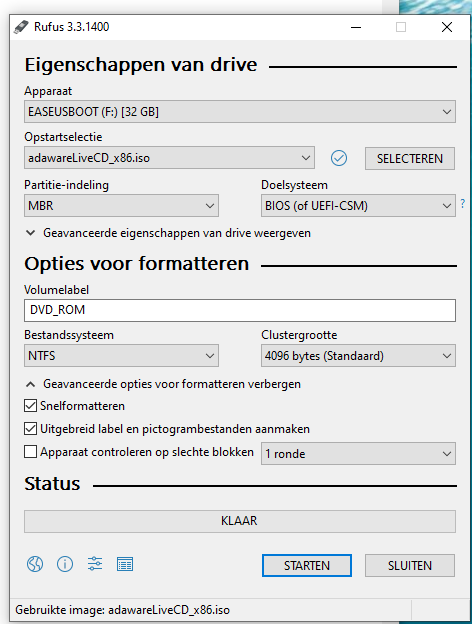This screenshot has width=472, height=624.
Task: Minimize the Rufus window
Action: [356, 27]
